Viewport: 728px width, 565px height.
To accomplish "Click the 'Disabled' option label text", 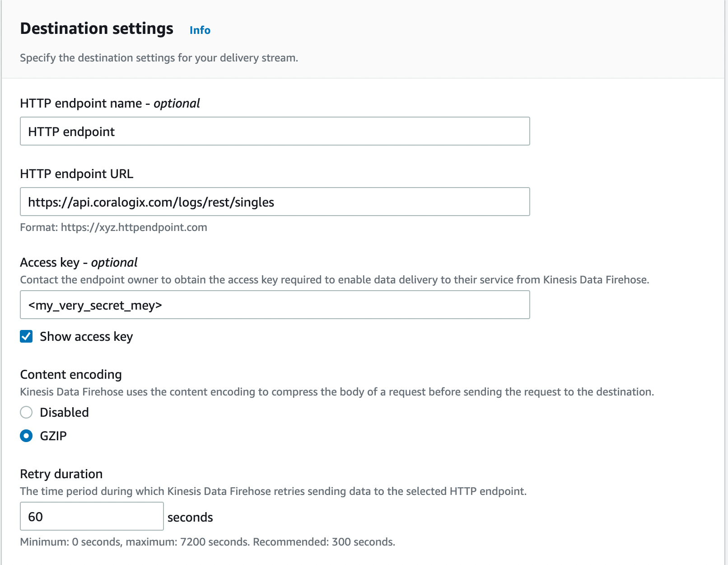I will pyautogui.click(x=64, y=412).
